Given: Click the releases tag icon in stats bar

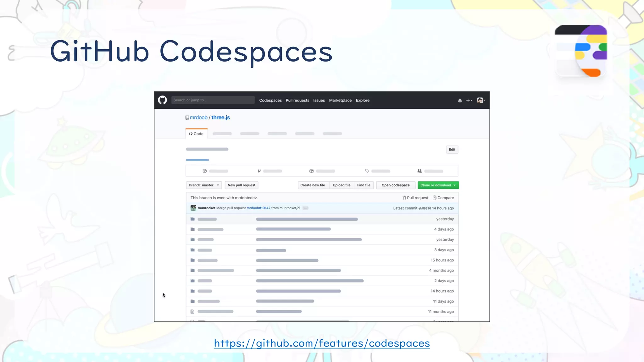Looking at the screenshot, I should 367,171.
